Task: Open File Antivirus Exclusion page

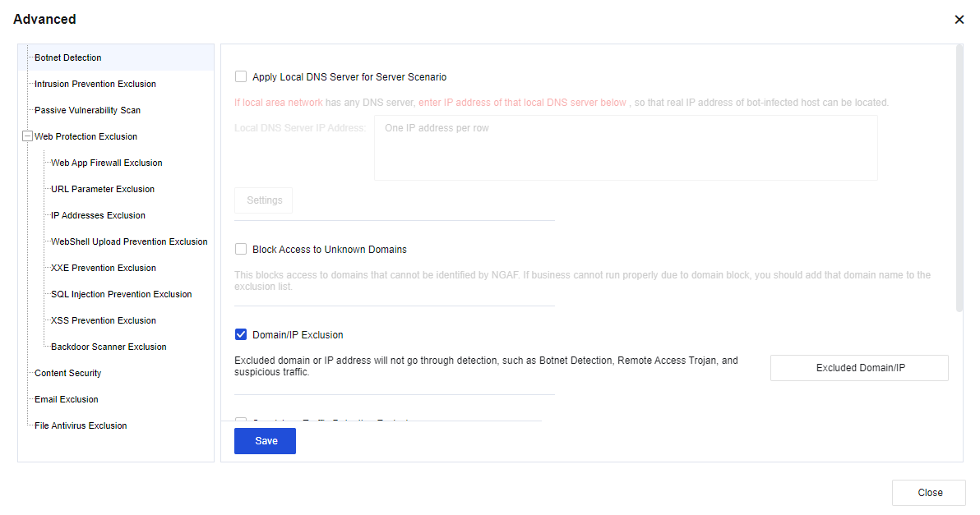Action: [81, 425]
